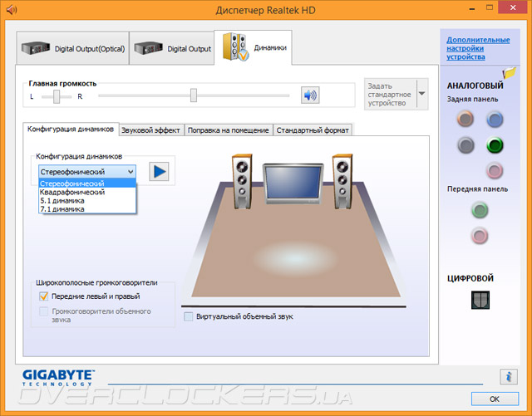Choose 5.1 динамика option
This screenshot has width=532, height=416.
tap(87, 201)
